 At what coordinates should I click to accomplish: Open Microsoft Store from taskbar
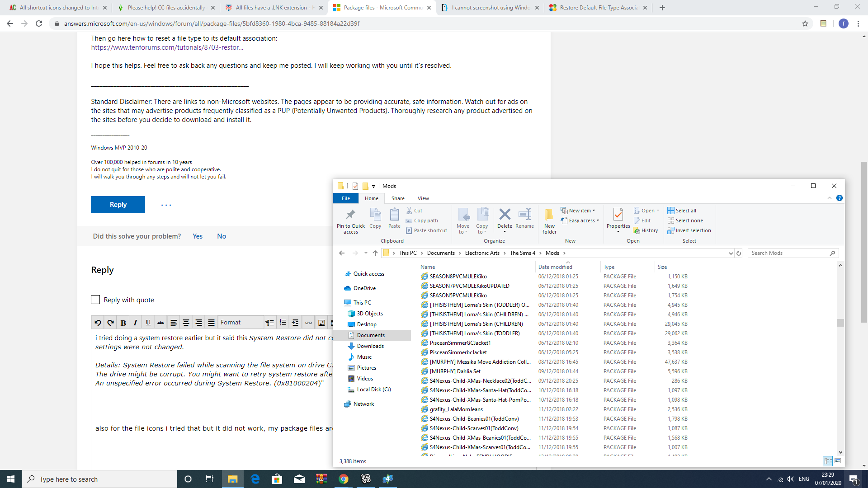(277, 479)
